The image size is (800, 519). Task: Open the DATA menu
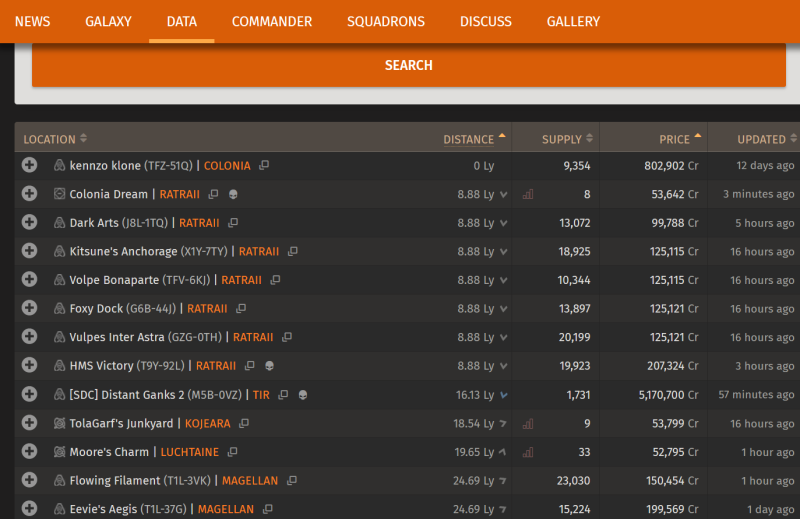182,21
